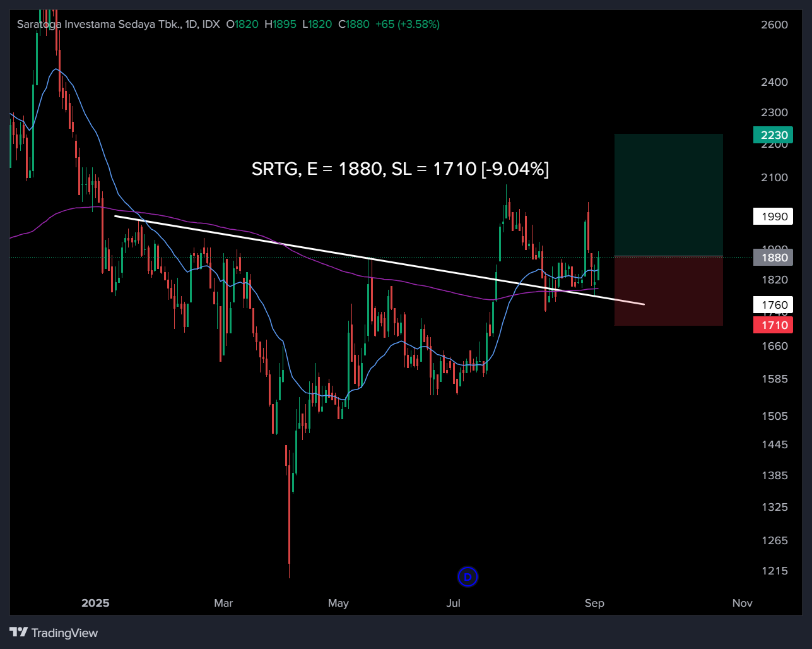The height and width of the screenshot is (649, 812).
Task: Click the +65 (+3.58%) change value
Action: [408, 24]
